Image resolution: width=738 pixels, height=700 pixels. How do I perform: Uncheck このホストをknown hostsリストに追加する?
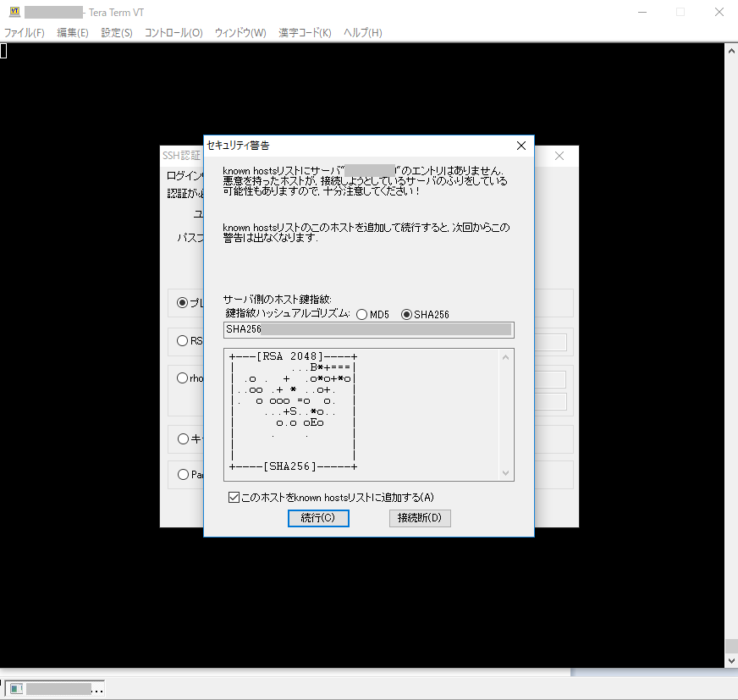(234, 497)
